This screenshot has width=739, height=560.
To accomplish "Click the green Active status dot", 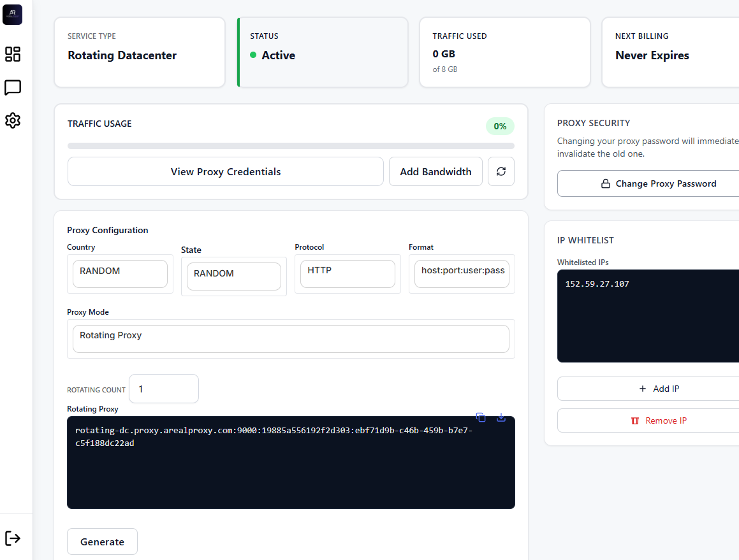I will 253,55.
